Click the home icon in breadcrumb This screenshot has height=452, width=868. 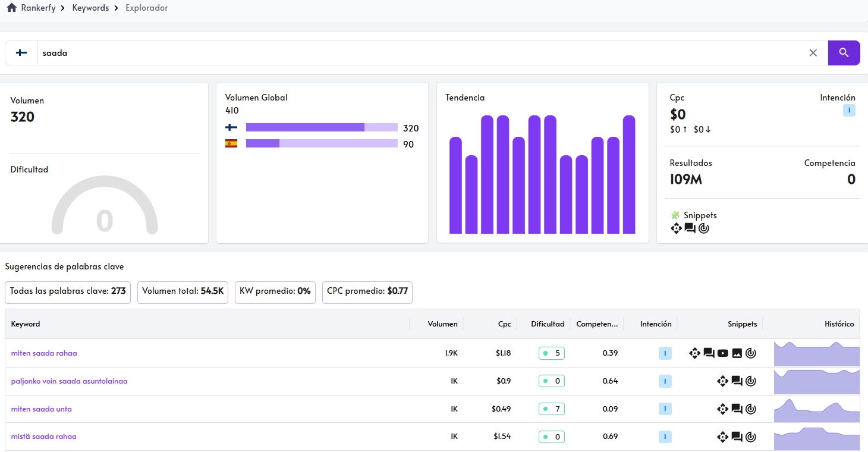click(x=11, y=8)
